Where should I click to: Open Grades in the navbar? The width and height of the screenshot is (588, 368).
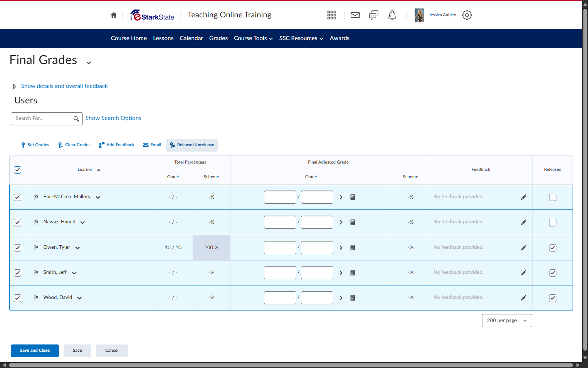tap(218, 38)
